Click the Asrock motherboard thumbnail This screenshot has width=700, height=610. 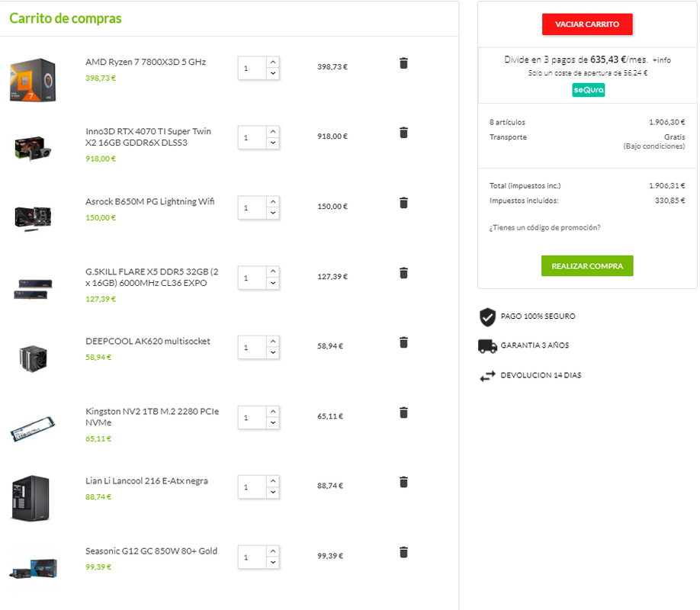click(33, 218)
